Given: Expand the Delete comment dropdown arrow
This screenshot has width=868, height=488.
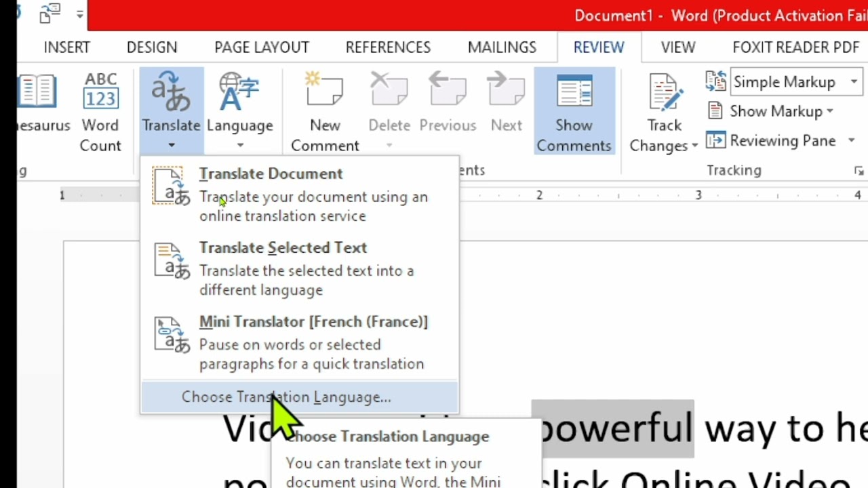Looking at the screenshot, I should click(x=389, y=145).
